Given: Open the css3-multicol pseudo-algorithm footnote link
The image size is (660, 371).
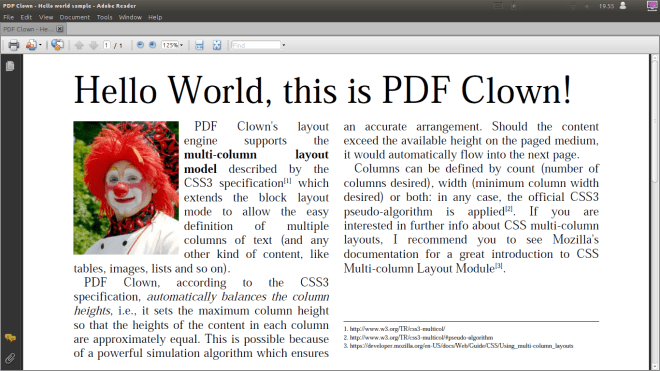Looking at the screenshot, I should click(x=421, y=337).
